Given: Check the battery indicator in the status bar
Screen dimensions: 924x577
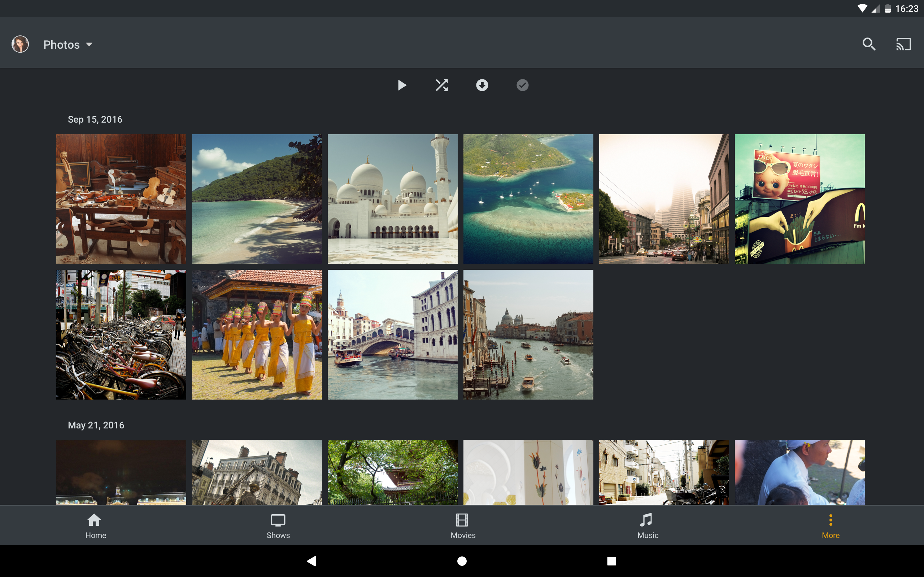Looking at the screenshot, I should coord(888,8).
